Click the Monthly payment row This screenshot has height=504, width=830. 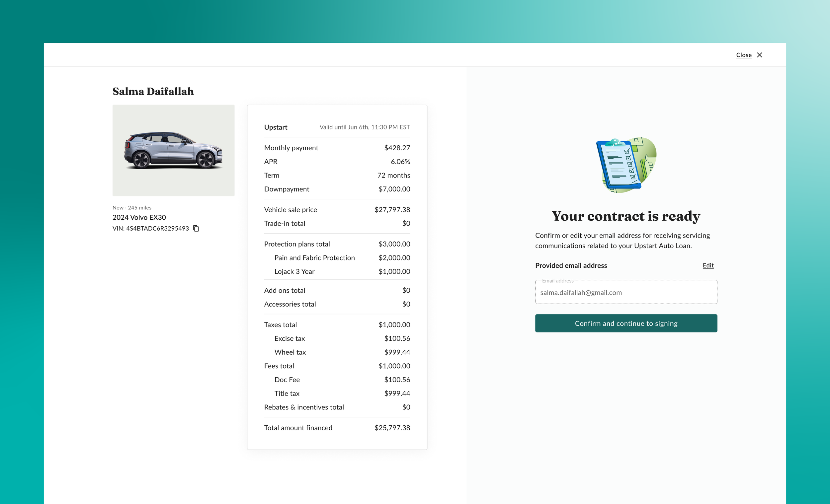click(x=337, y=148)
